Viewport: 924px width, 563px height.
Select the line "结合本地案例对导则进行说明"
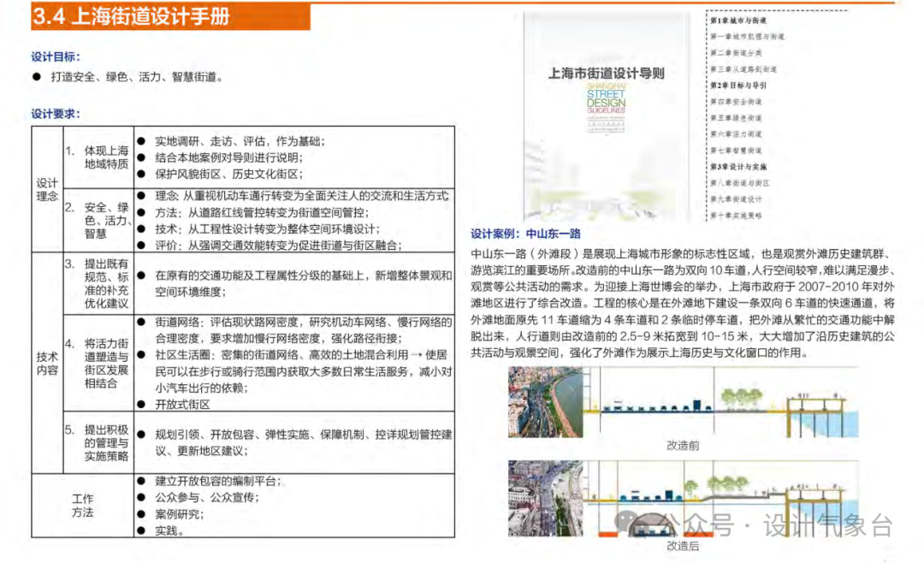click(x=228, y=157)
